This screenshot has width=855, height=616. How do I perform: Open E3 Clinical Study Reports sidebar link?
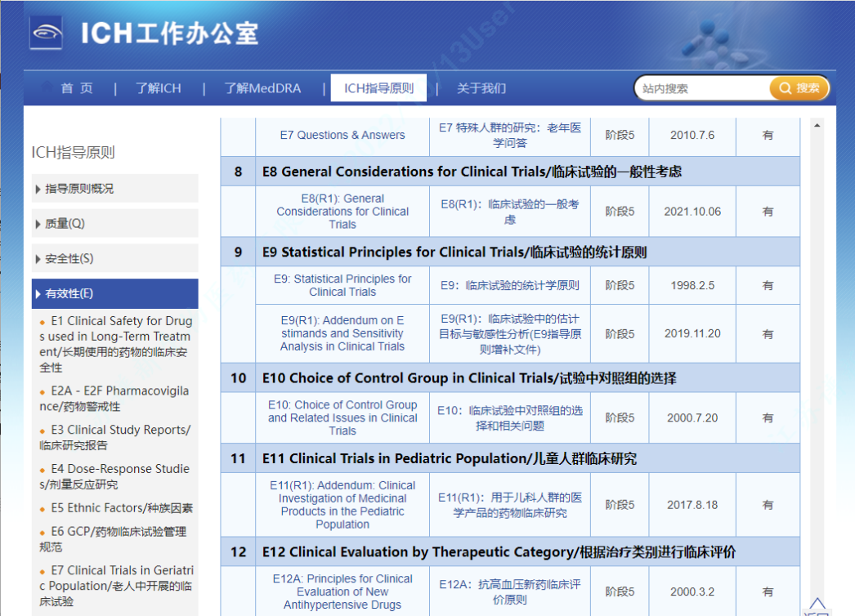[115, 437]
